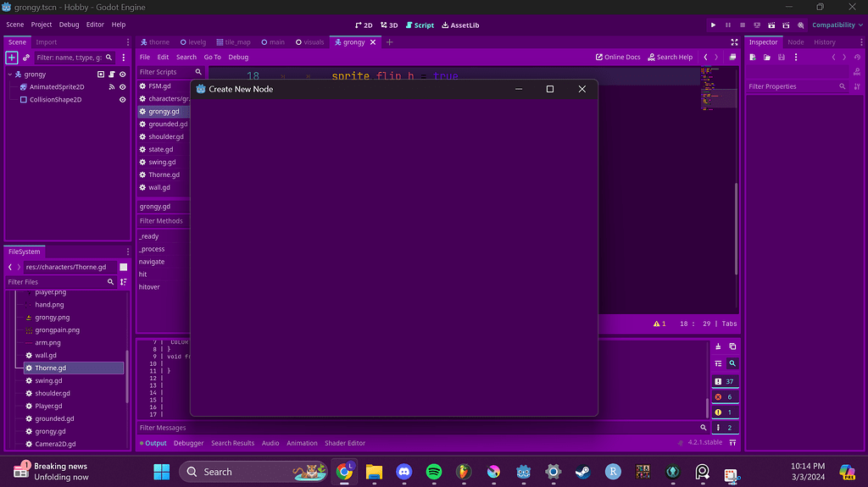The image size is (868, 487).
Task: Toggle Output search bar magnifier button
Action: pos(732,363)
